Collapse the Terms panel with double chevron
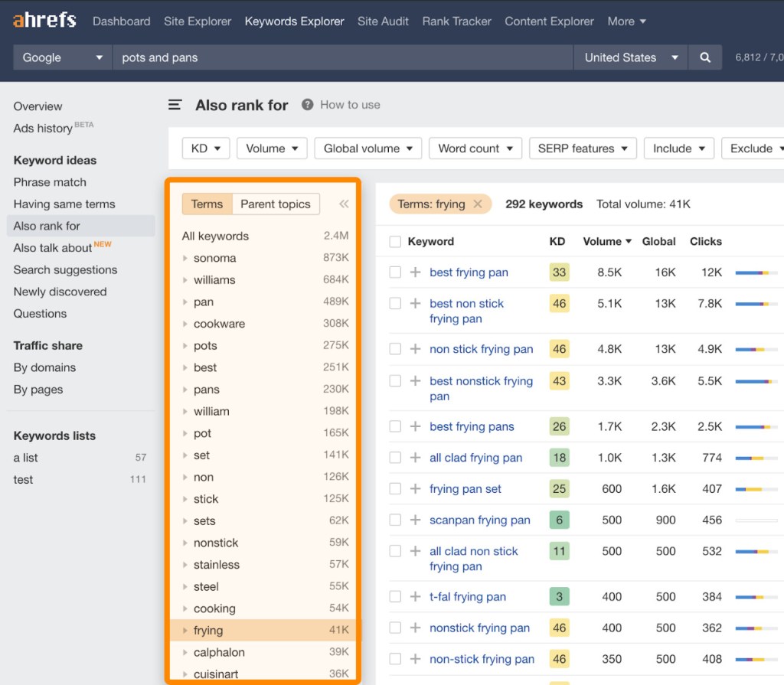The image size is (784, 685). point(344,204)
